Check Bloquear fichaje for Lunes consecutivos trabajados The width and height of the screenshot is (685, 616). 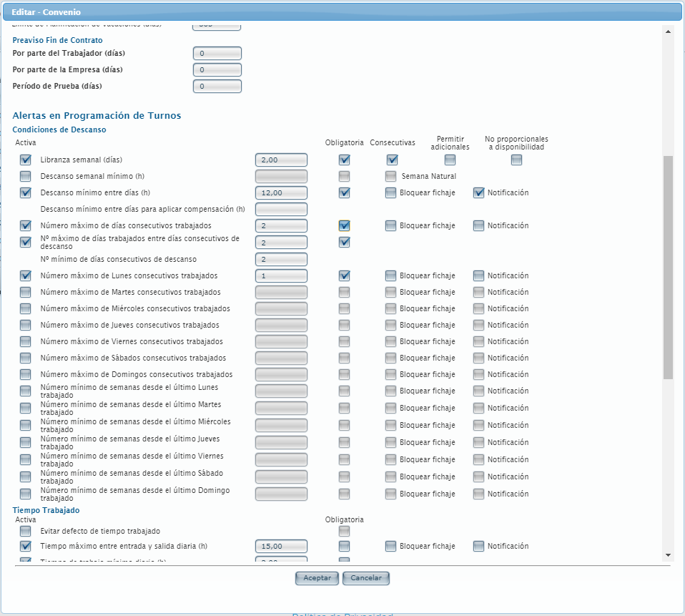click(390, 275)
